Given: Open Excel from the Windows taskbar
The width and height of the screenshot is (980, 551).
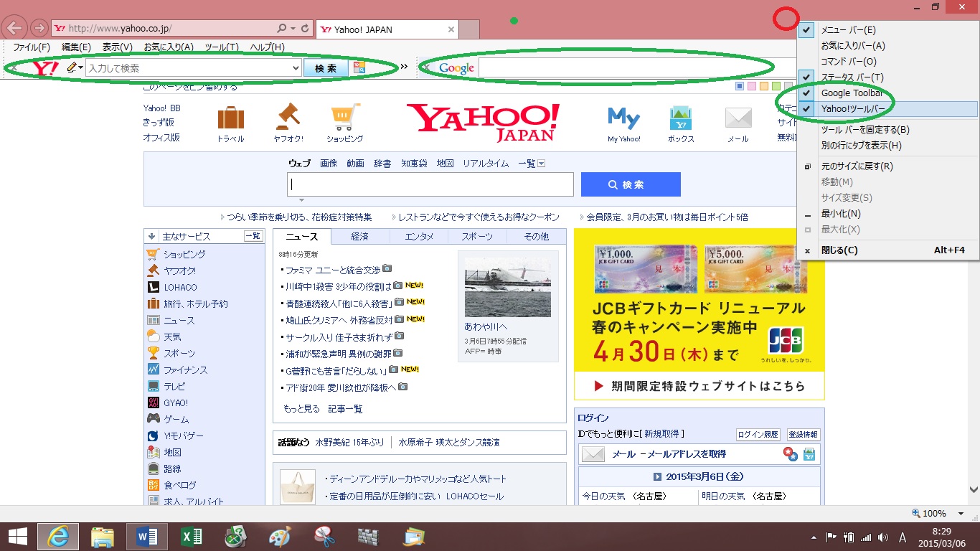Looking at the screenshot, I should pyautogui.click(x=191, y=536).
